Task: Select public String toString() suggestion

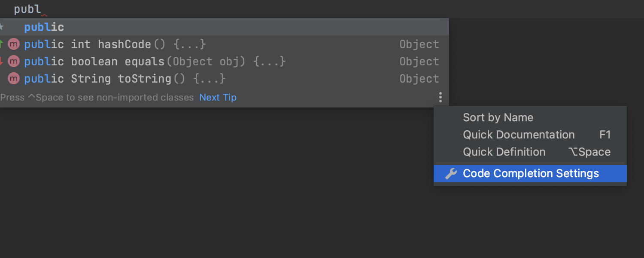Action: coord(125,79)
